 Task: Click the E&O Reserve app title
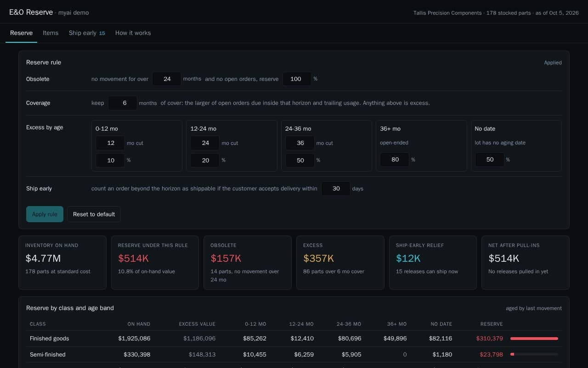coord(31,12)
